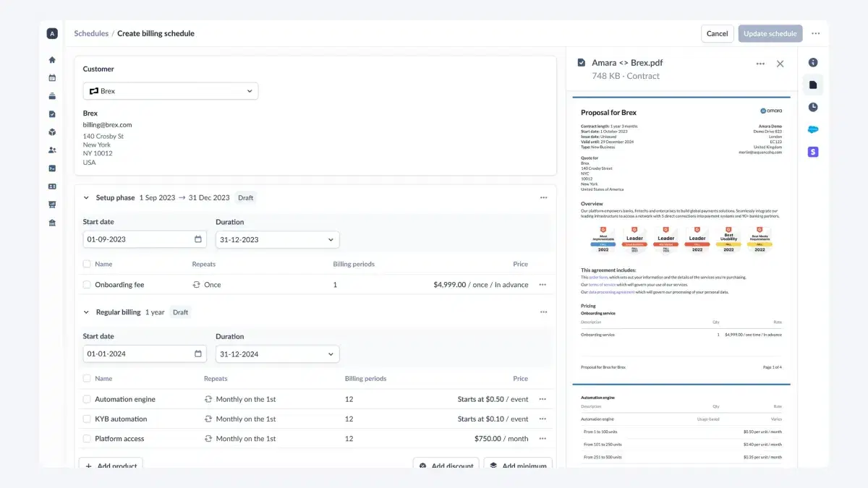
Task: Click Update schedule button
Action: click(x=770, y=33)
